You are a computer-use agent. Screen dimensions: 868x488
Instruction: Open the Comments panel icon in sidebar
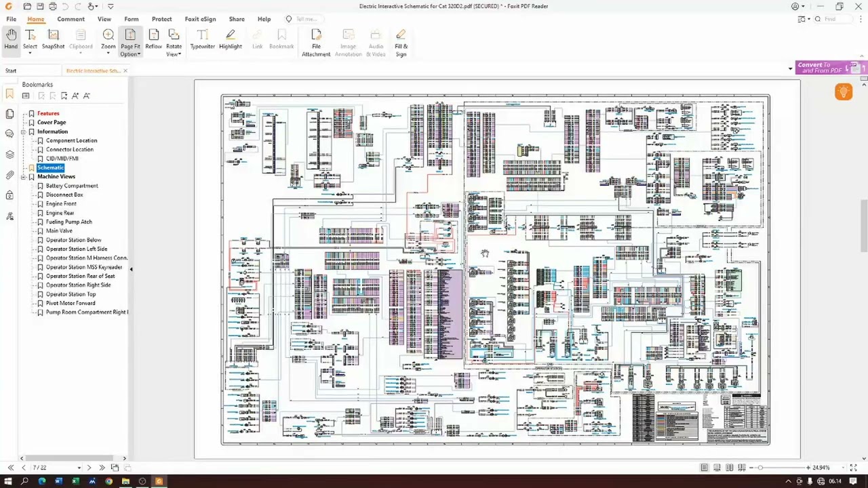9,134
